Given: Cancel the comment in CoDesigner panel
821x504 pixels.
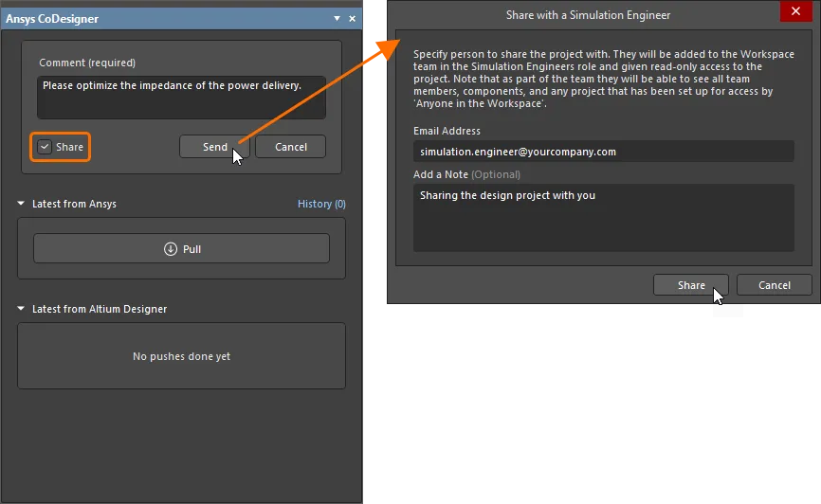Looking at the screenshot, I should (291, 147).
